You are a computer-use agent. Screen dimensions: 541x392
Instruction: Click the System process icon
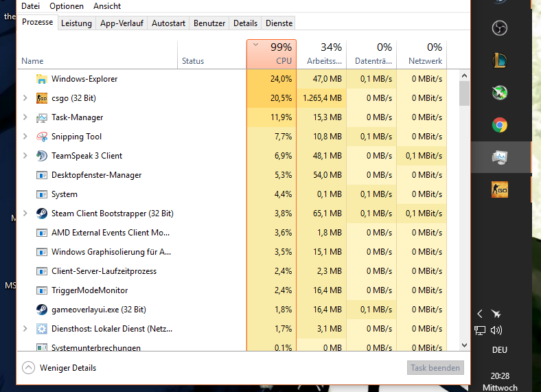click(x=42, y=194)
